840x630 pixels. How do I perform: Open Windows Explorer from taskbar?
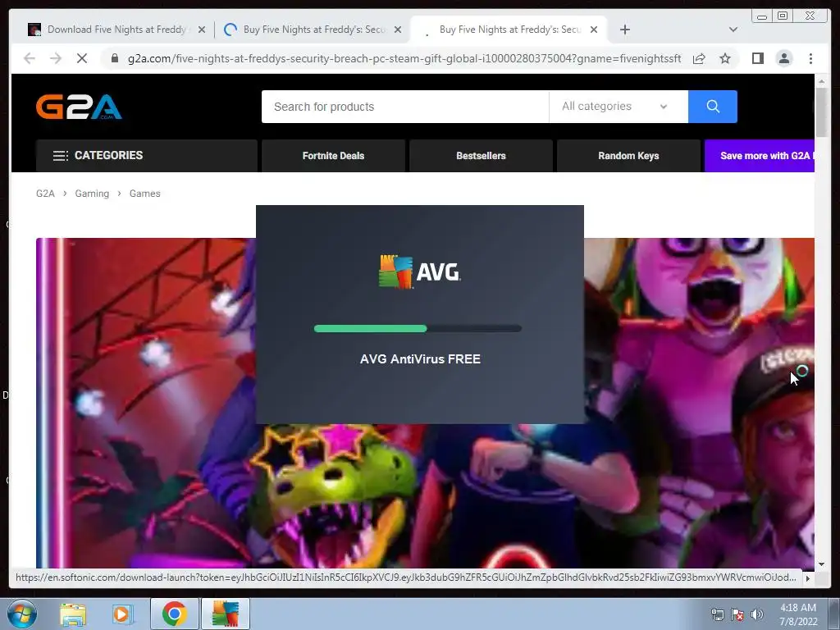(73, 614)
